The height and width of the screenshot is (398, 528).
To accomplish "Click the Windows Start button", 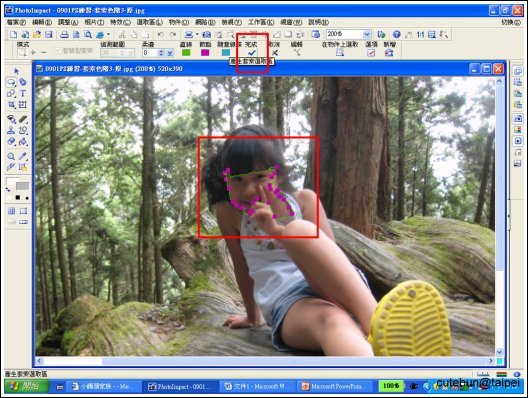I will pyautogui.click(x=27, y=386).
